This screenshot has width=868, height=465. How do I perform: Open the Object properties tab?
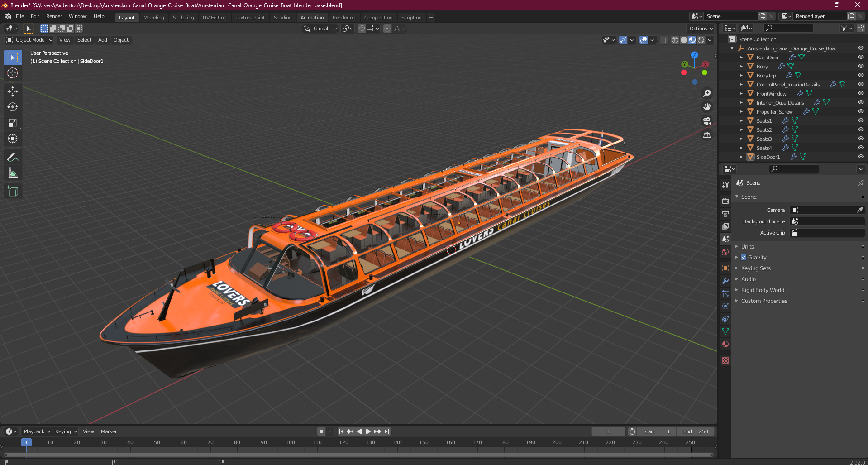(x=725, y=268)
